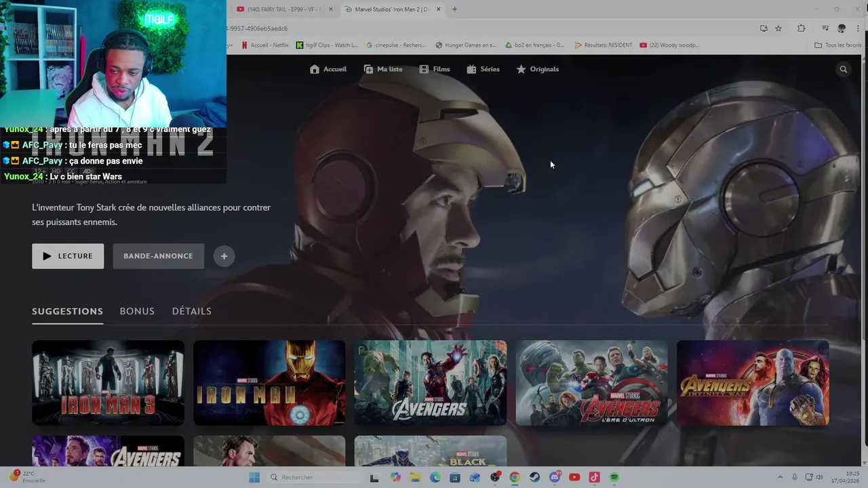
Task: Open Iron Man 3 suggestion thumbnail
Action: point(108,382)
